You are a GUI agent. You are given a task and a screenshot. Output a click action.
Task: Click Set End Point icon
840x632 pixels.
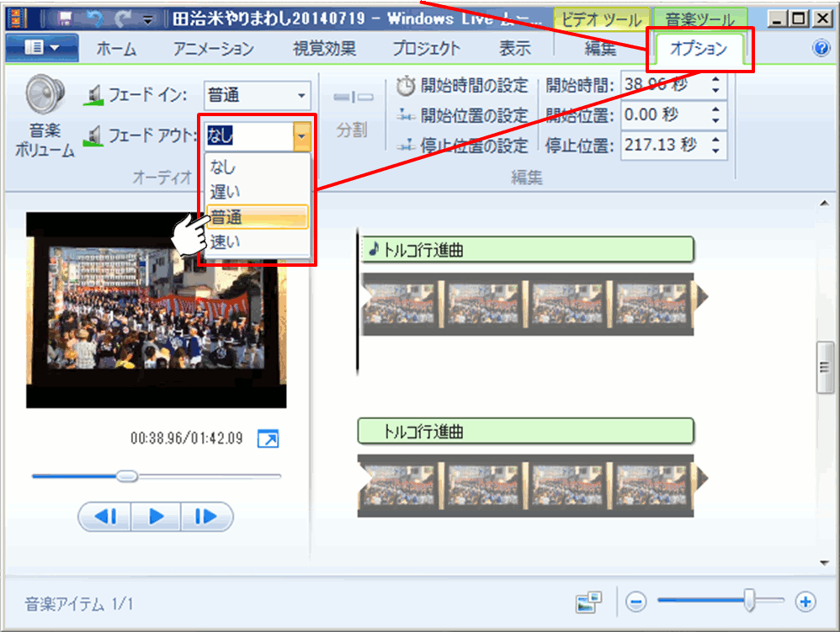[407, 146]
